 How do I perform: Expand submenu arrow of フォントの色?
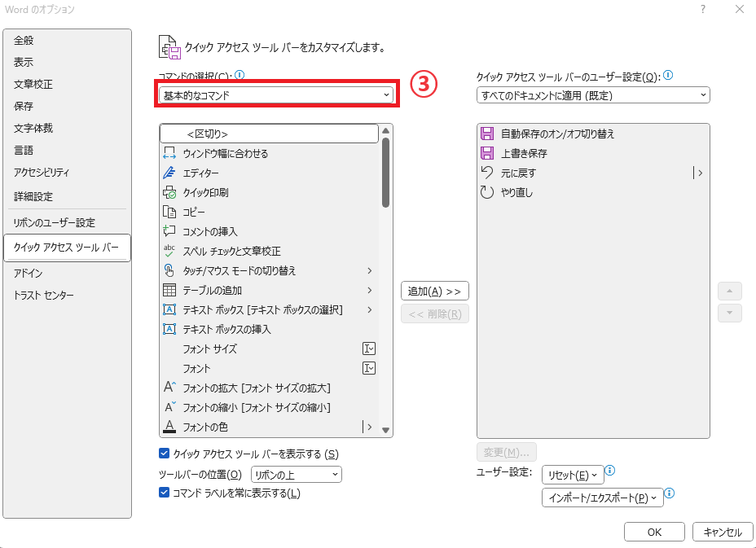point(369,427)
